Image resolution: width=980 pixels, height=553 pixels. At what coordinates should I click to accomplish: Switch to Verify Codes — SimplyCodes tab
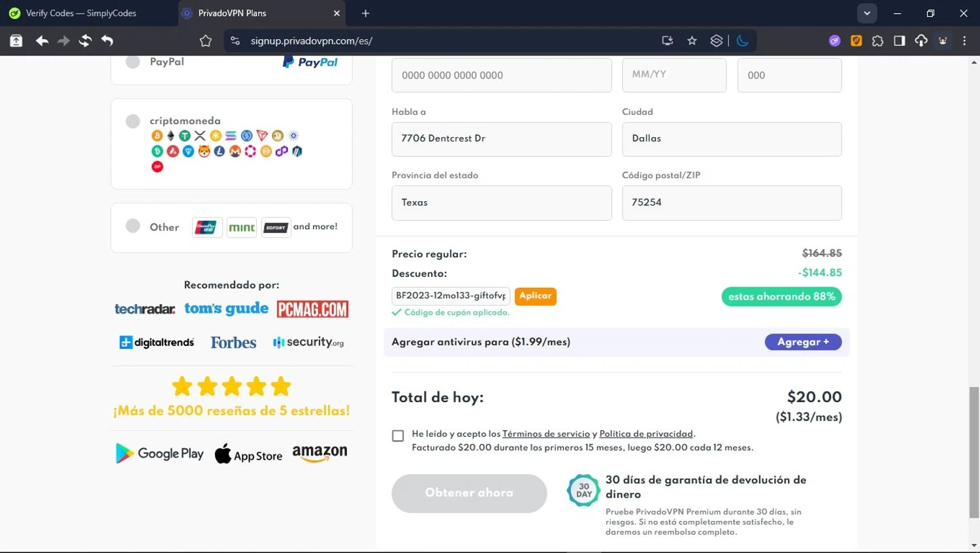(x=82, y=13)
